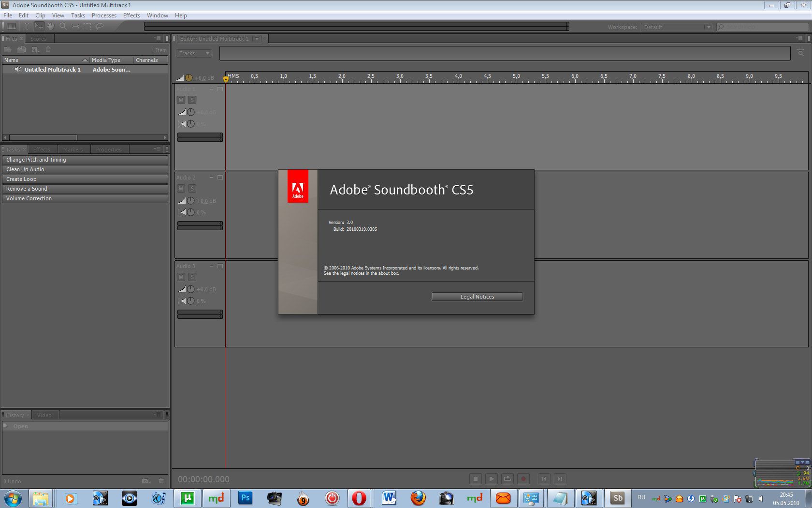Click the trash icon in History panel
Viewport: 812px width, 508px height.
[x=161, y=481]
